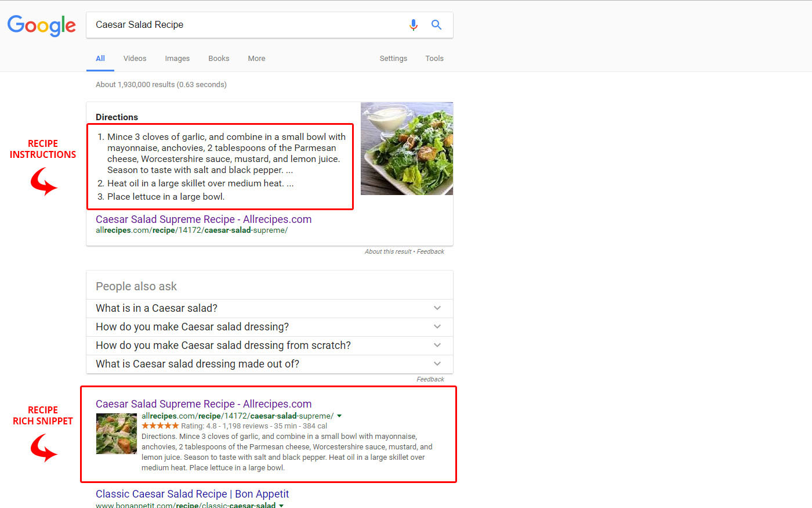Click the Directions heading in featured snippet
The height and width of the screenshot is (508, 812).
tap(117, 117)
